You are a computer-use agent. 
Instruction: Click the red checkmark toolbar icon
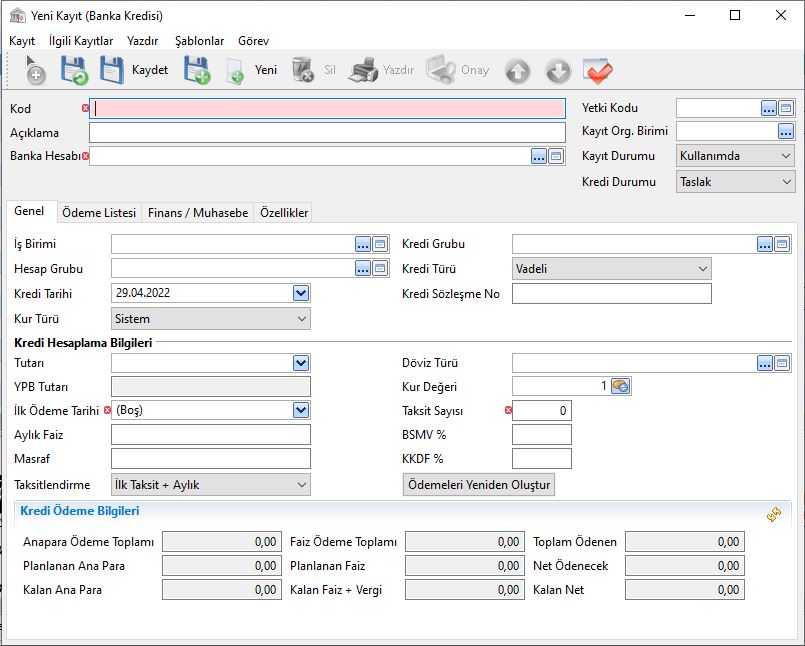point(598,71)
